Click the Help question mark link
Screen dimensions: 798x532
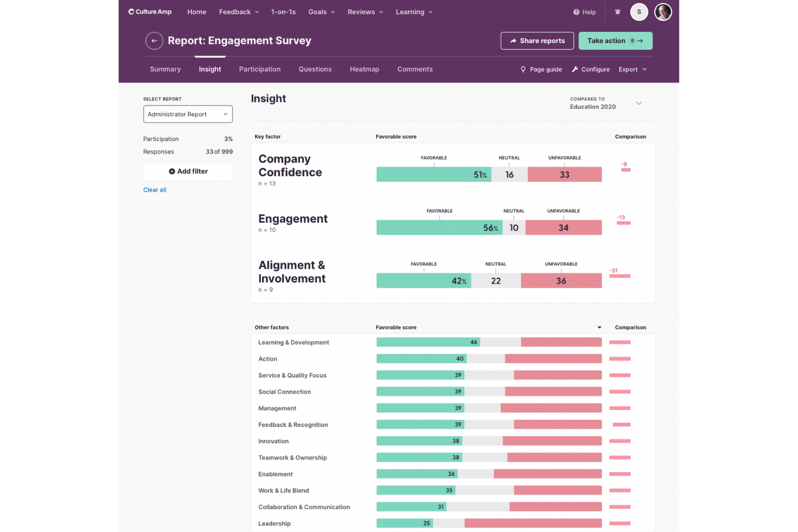(584, 12)
